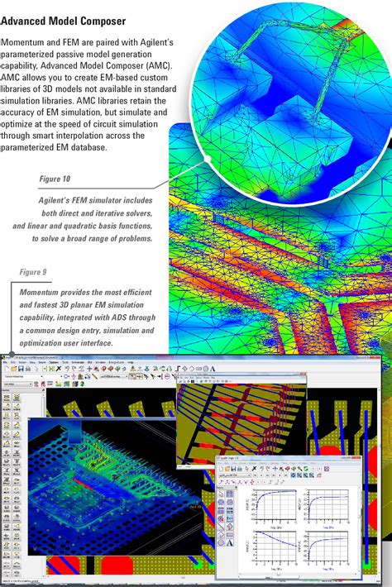Click New icon in ADS layout toolbar
392x587 pixels.
pyautogui.click(x=7, y=369)
